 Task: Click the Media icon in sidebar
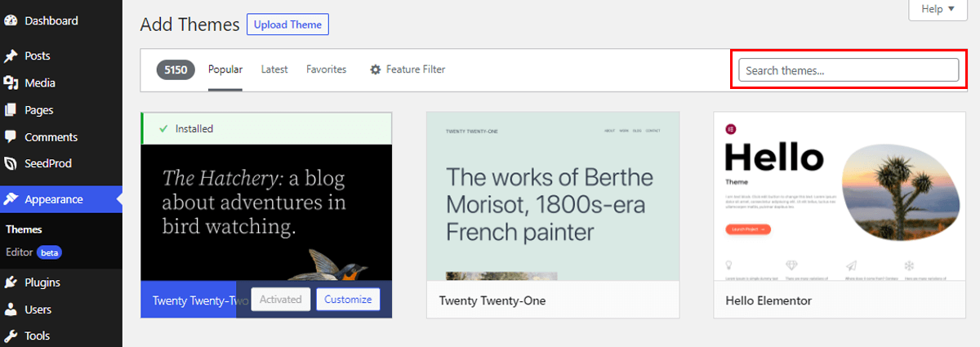[11, 83]
